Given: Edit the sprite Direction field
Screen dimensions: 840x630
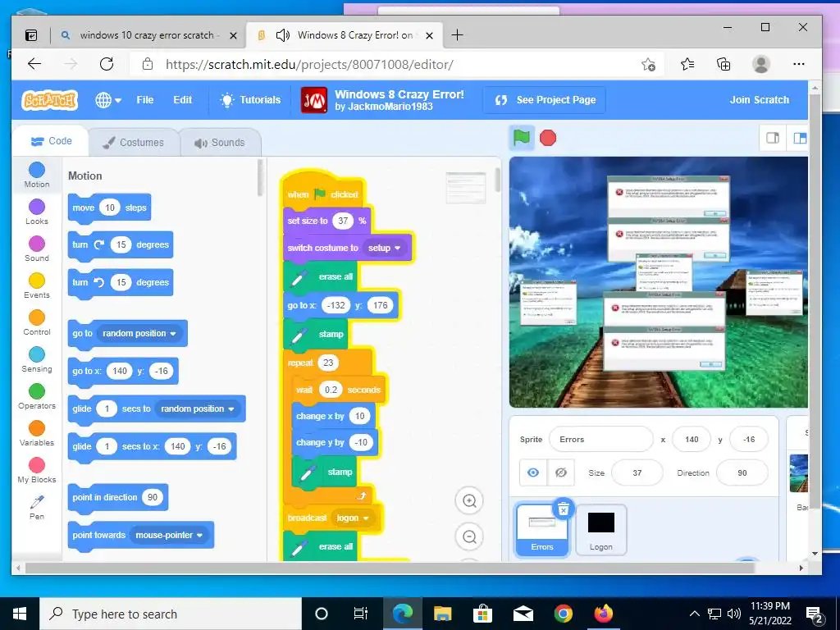Looking at the screenshot, I should (742, 473).
